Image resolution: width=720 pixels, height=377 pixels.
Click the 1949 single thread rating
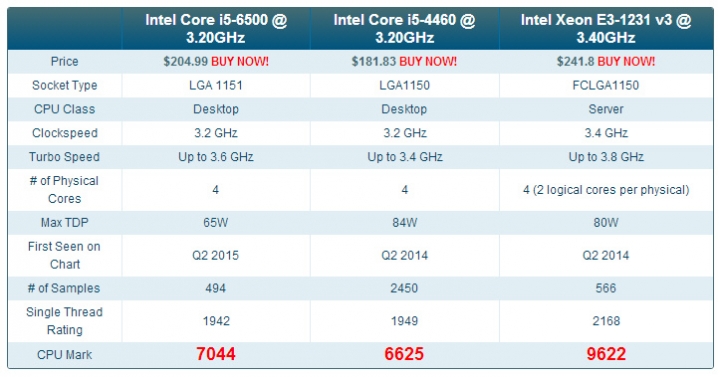(x=405, y=321)
